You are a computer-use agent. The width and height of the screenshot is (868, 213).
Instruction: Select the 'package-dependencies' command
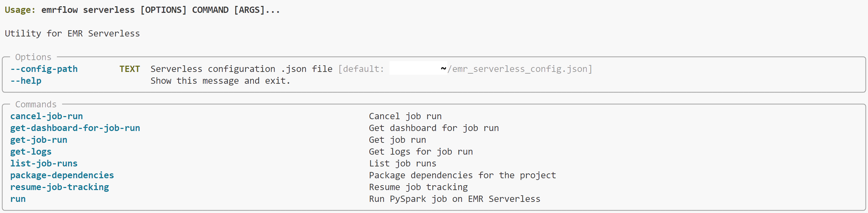click(62, 175)
